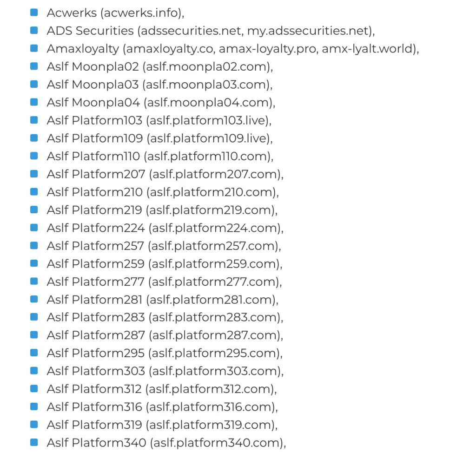Select the Aslf Platform316 entry
This screenshot has width=476, height=452.
[162, 406]
